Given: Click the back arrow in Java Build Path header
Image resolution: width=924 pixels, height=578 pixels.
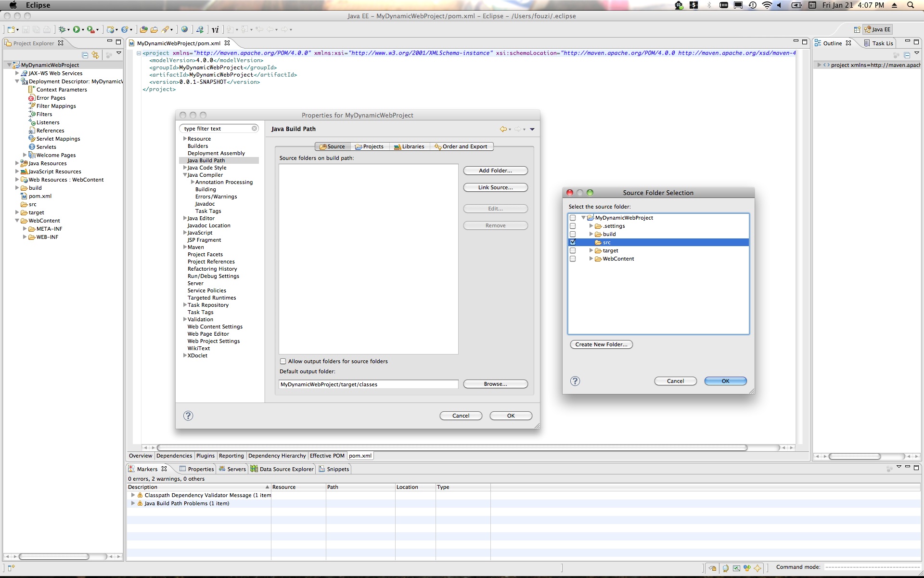Looking at the screenshot, I should point(503,129).
